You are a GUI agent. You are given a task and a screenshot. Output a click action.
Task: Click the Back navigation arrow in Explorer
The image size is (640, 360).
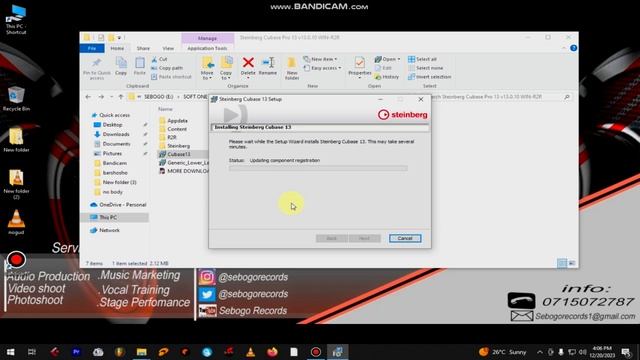(x=88, y=97)
